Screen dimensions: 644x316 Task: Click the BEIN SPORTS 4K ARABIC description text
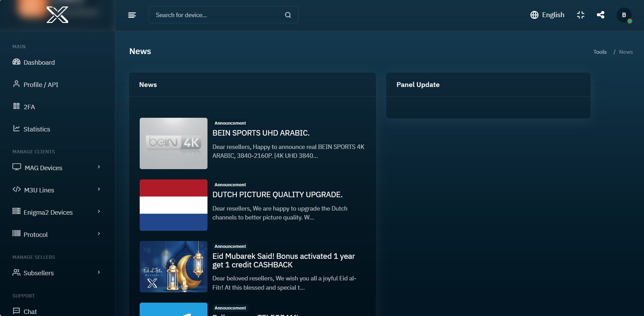pos(288,151)
